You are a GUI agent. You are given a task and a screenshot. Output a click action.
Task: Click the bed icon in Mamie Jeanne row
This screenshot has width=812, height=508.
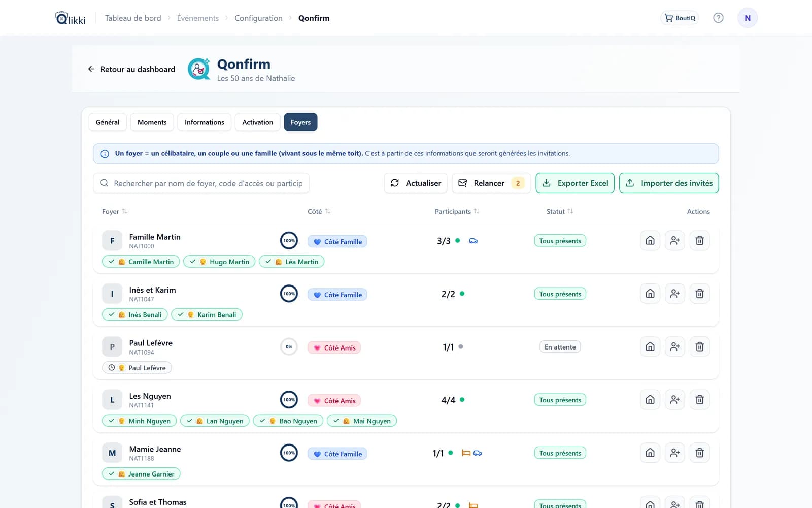click(x=466, y=453)
